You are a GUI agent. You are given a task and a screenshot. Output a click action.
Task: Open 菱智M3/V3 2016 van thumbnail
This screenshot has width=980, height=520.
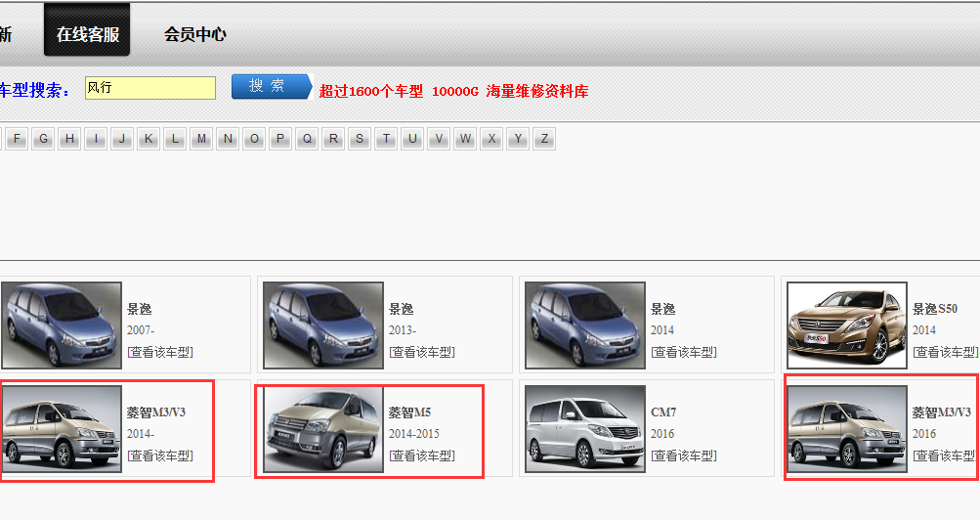[847, 429]
